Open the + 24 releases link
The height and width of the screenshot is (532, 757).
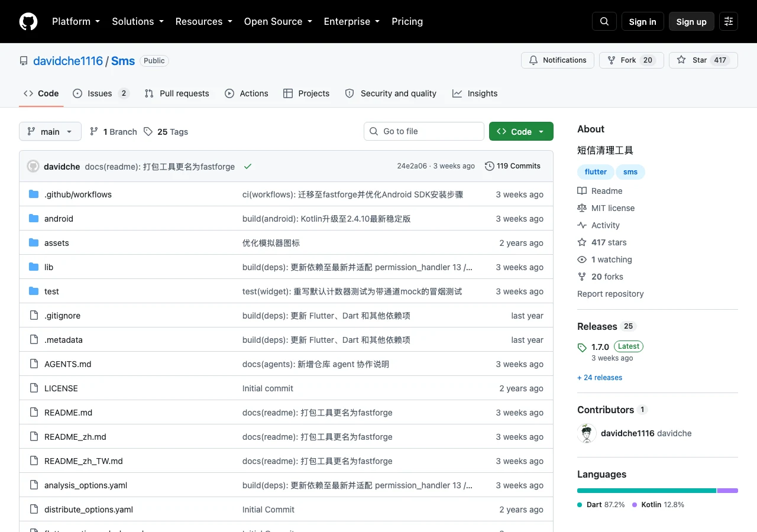600,377
